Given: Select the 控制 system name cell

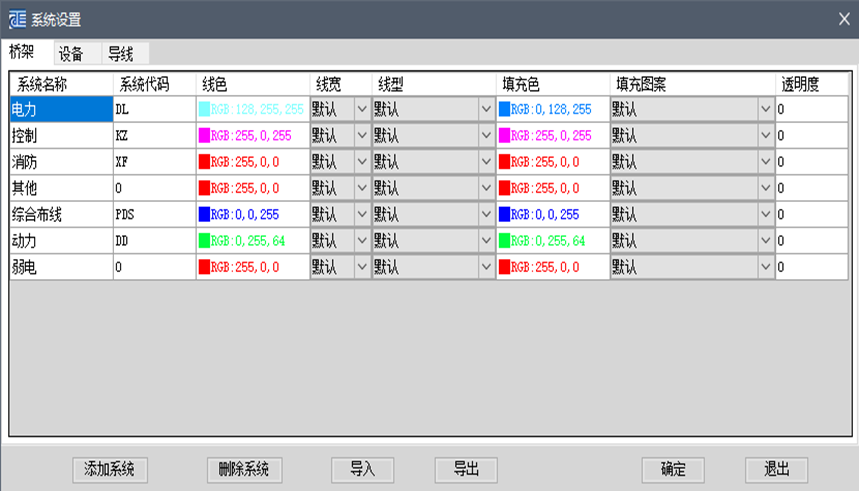Looking at the screenshot, I should (61, 135).
